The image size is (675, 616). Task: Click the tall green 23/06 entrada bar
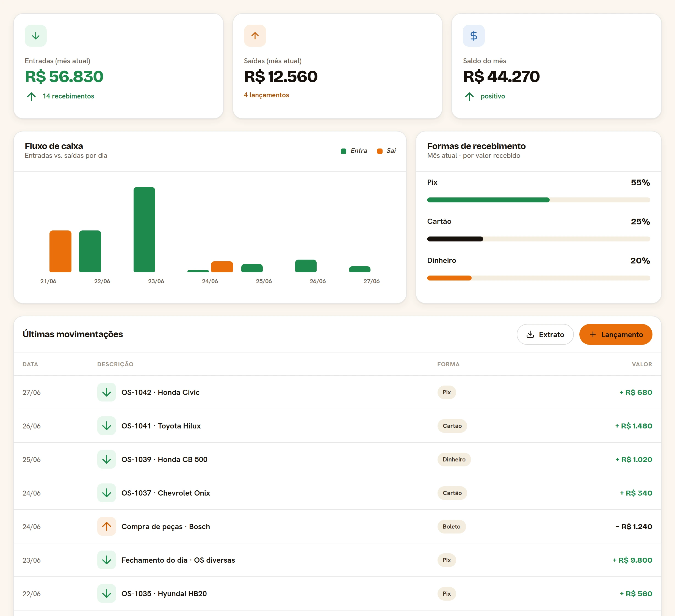(x=144, y=229)
